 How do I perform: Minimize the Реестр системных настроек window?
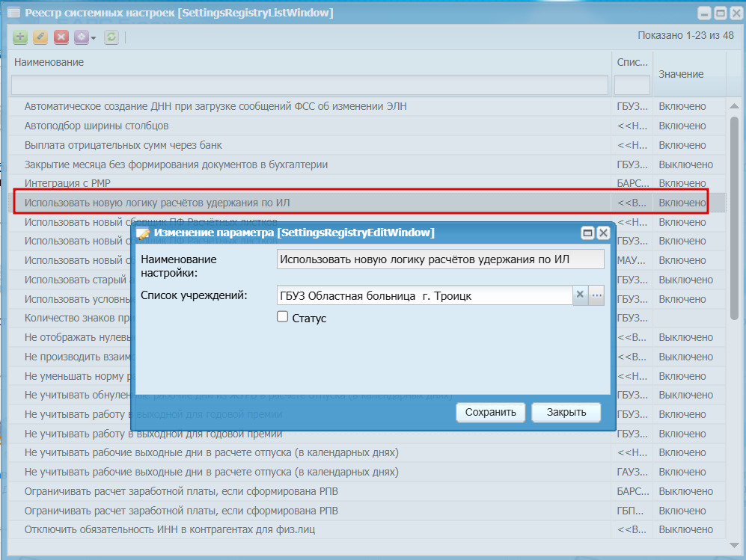pos(705,13)
